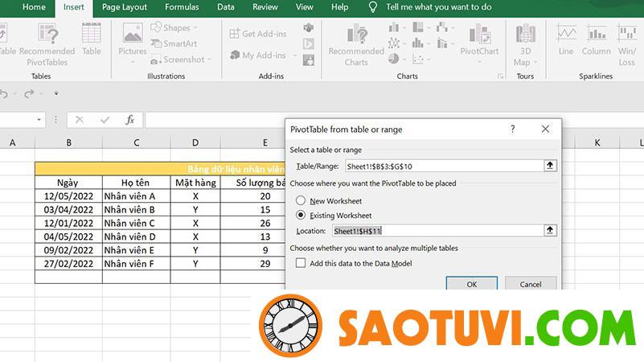Switch to the Page Layout tab

tap(125, 7)
